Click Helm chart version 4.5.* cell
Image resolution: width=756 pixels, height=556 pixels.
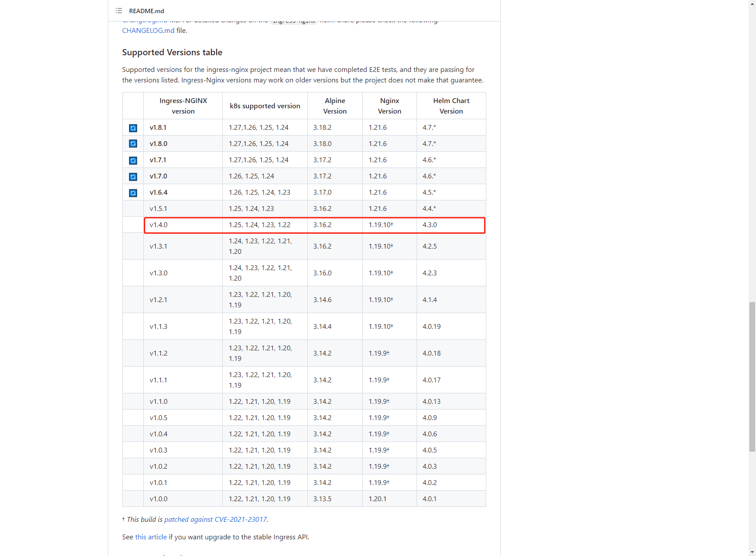451,192
